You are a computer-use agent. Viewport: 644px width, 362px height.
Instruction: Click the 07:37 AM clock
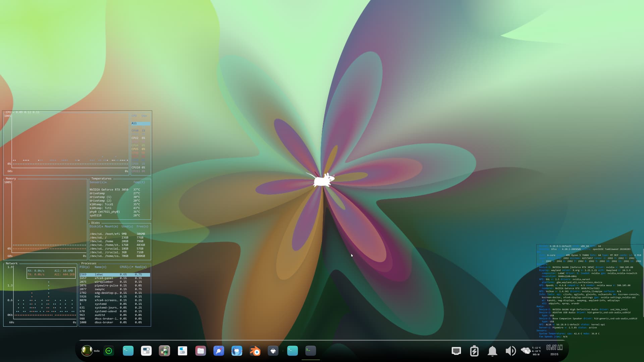[554, 348]
